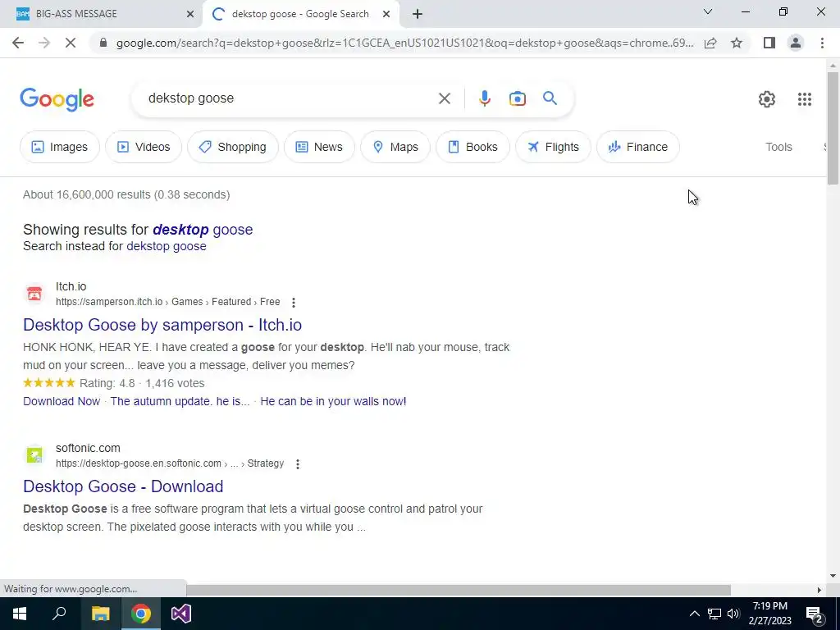The height and width of the screenshot is (630, 840).
Task: Open more options for softonic.com result
Action: coord(297,464)
